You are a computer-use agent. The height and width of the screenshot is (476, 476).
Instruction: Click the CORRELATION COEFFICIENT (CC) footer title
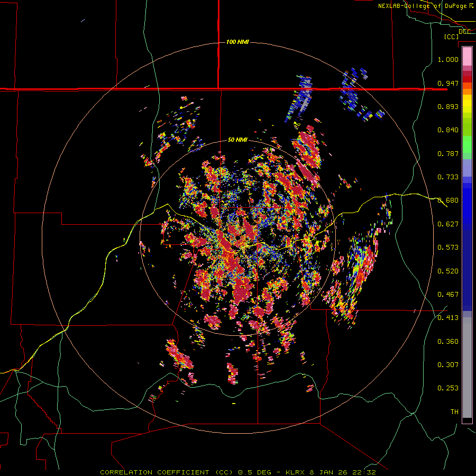point(167,472)
